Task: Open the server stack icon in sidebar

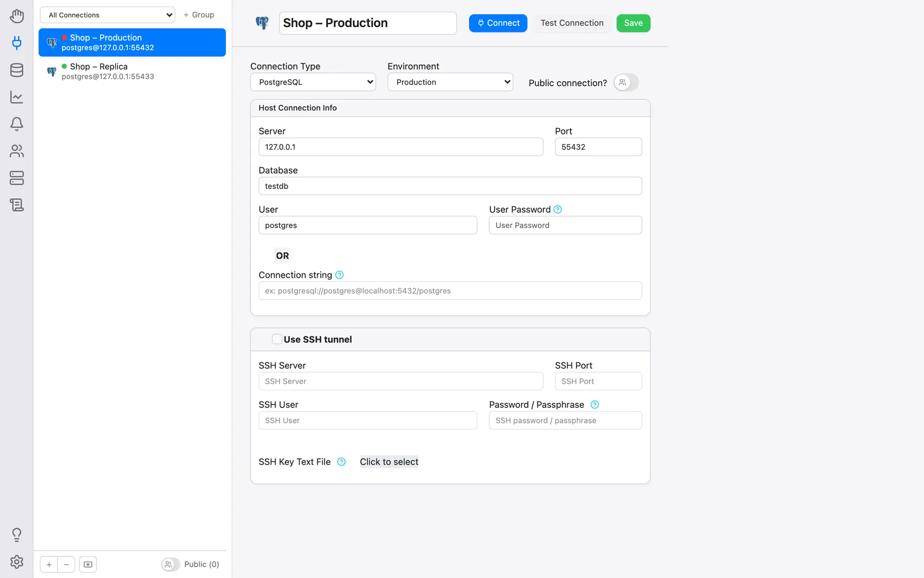Action: pyautogui.click(x=16, y=178)
